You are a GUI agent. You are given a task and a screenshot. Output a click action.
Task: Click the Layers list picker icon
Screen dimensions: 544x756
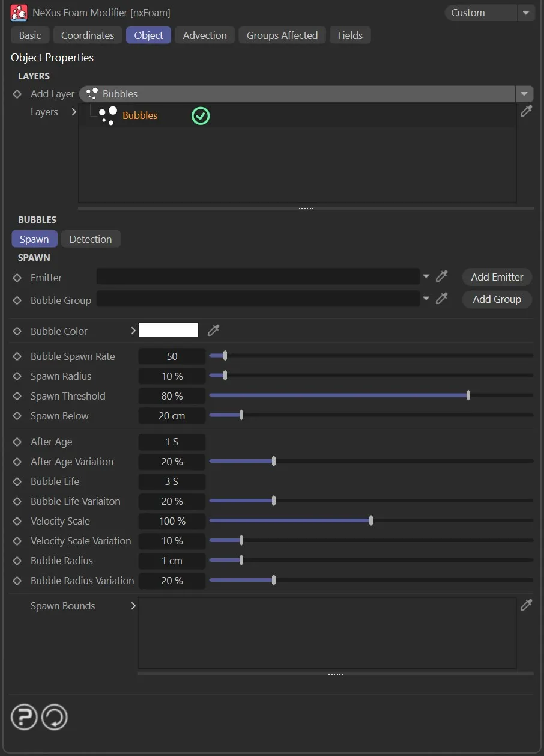click(x=526, y=111)
